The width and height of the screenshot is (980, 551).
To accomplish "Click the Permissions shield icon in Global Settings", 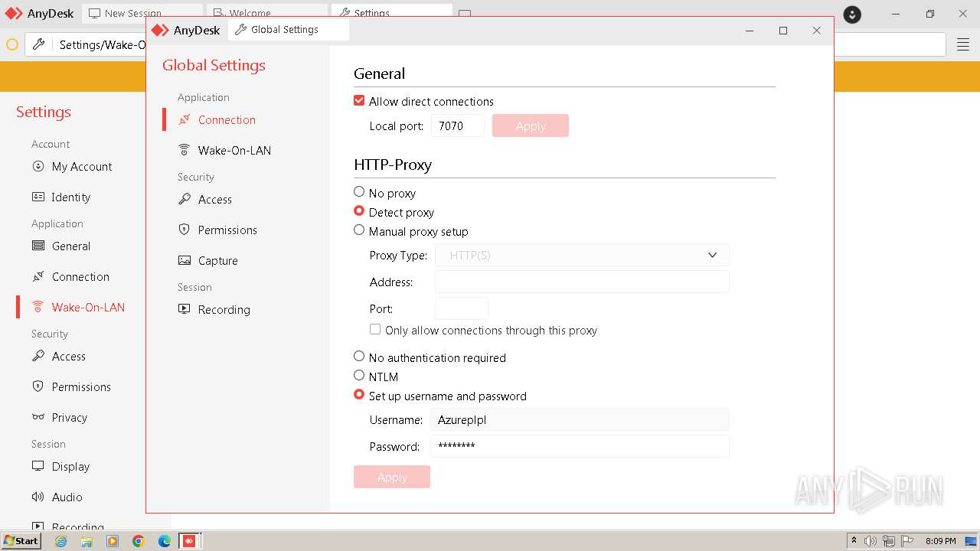I will coord(185,230).
